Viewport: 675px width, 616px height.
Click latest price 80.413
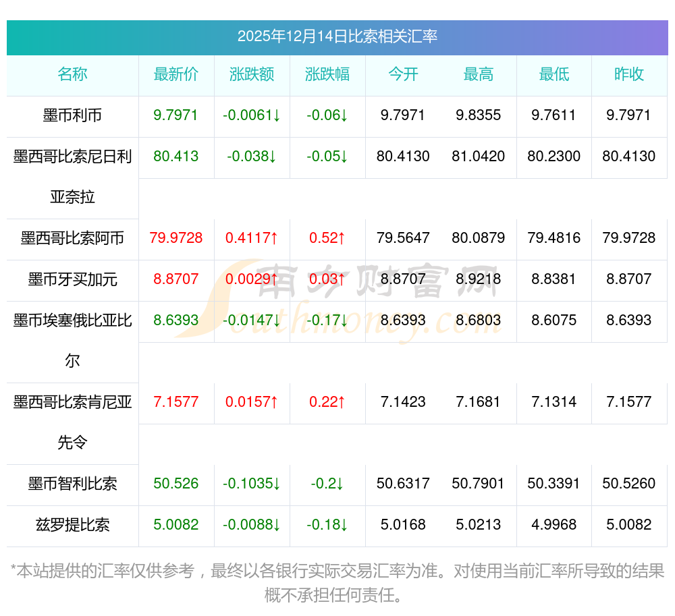click(x=175, y=156)
